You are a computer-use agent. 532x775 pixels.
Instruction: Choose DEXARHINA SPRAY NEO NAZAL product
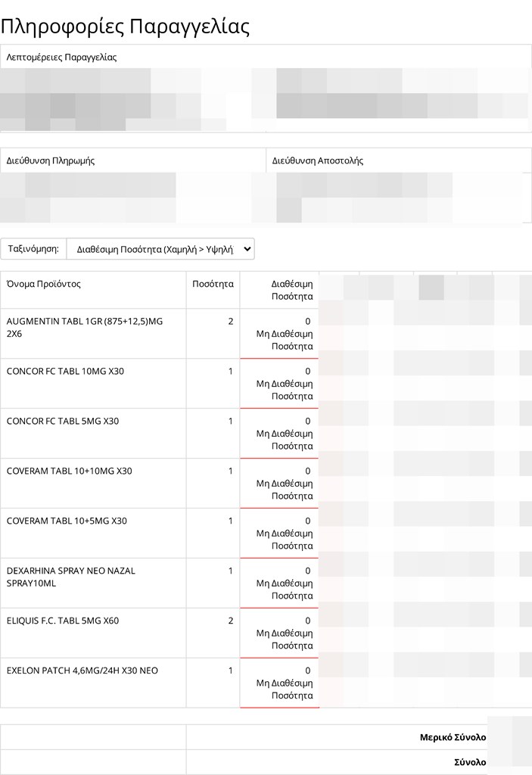(70, 577)
